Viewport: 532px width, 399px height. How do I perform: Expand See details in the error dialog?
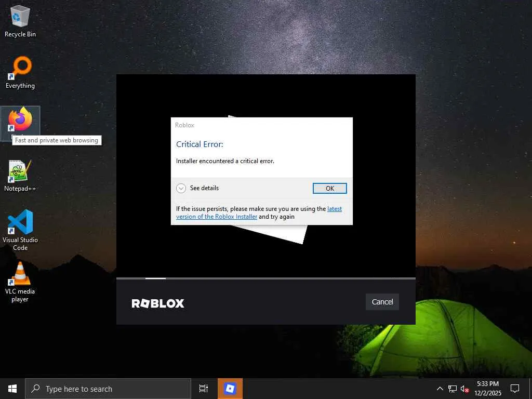tap(197, 188)
